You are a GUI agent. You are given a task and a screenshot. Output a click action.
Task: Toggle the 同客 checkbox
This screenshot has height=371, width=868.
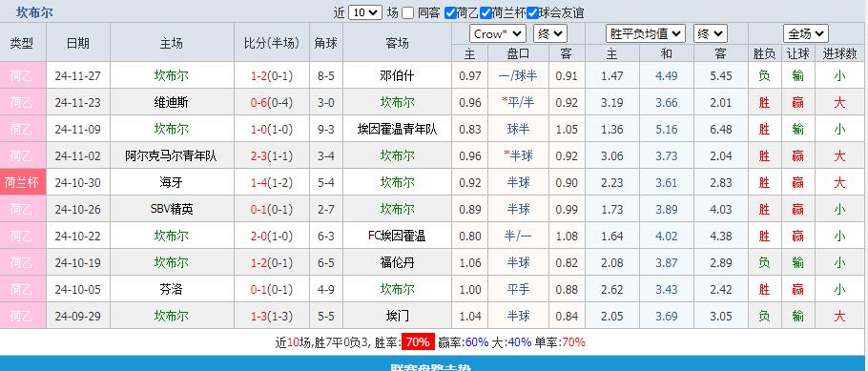point(408,12)
